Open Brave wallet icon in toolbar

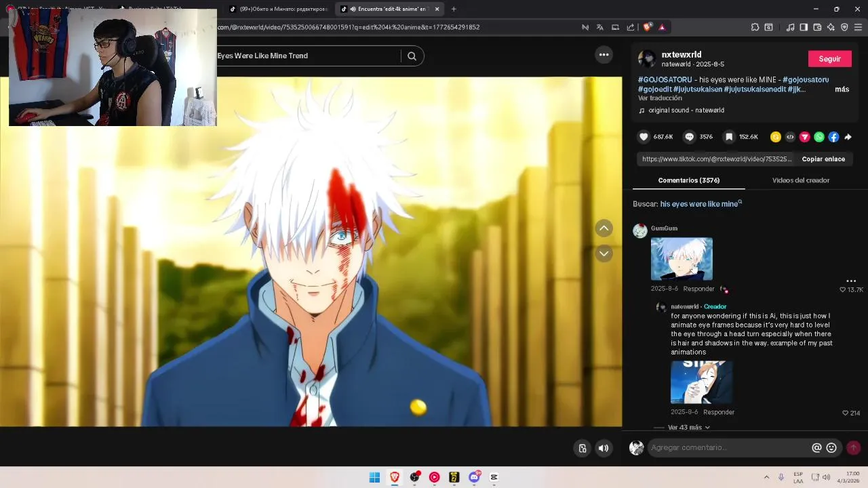[x=817, y=27]
